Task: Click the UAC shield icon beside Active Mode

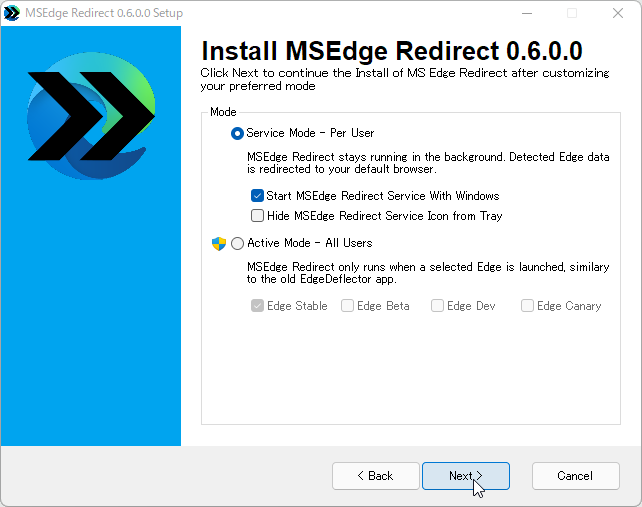Action: (219, 244)
